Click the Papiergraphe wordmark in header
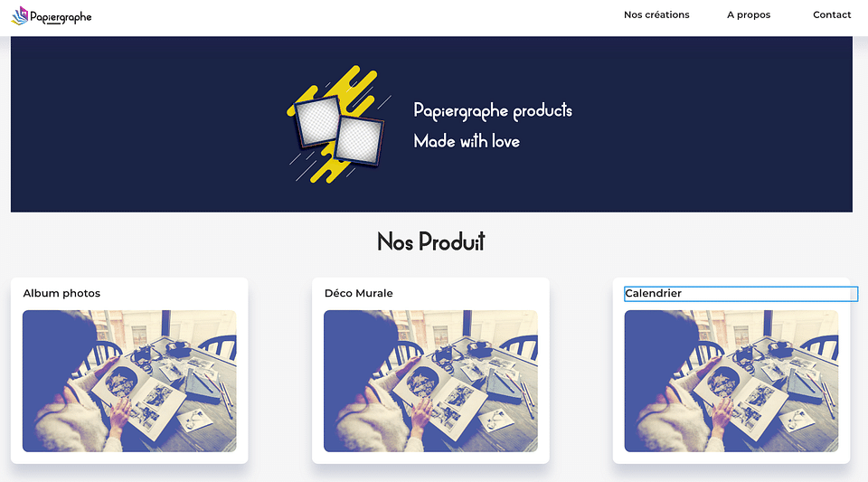The width and height of the screenshot is (868, 482). coord(61,17)
